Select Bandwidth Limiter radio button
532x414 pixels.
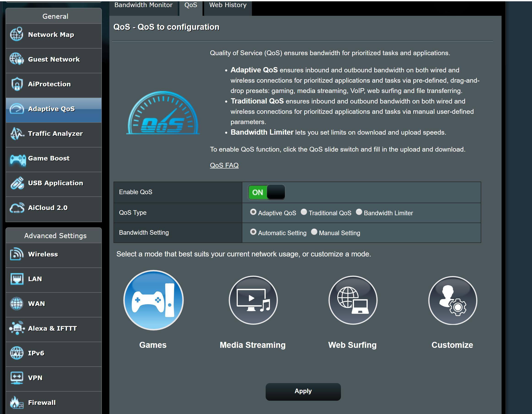pos(359,212)
